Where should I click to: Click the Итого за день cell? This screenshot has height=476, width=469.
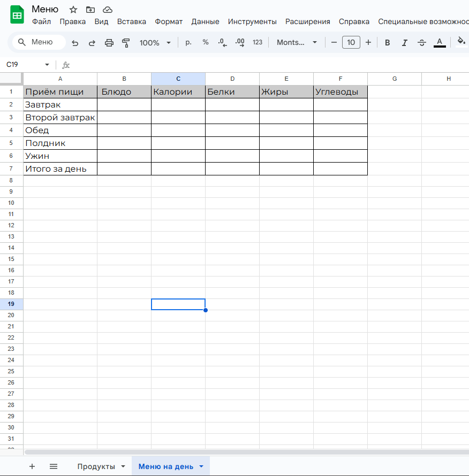60,168
